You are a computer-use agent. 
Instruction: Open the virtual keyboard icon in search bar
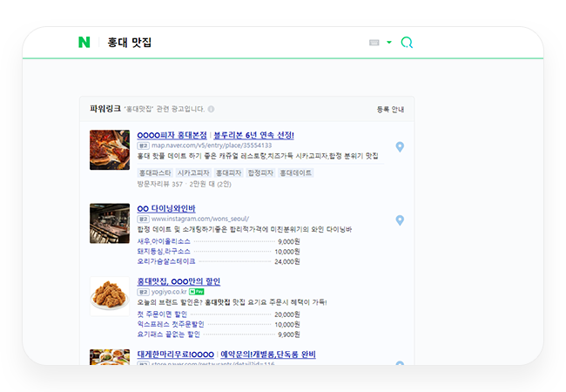click(x=374, y=43)
